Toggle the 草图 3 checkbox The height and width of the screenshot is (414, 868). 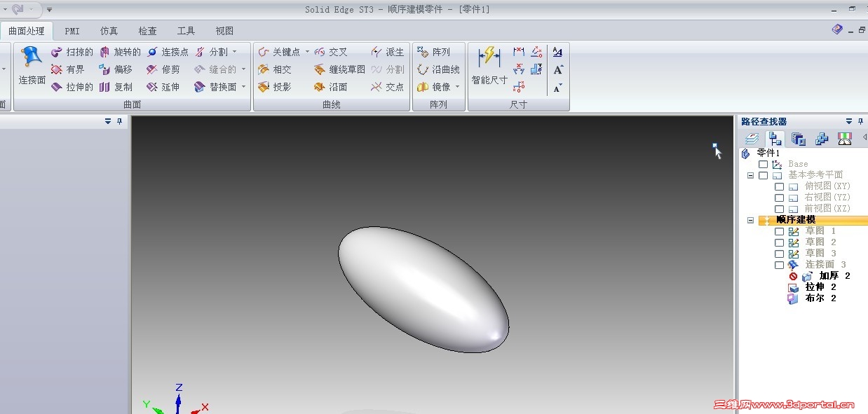tap(779, 254)
